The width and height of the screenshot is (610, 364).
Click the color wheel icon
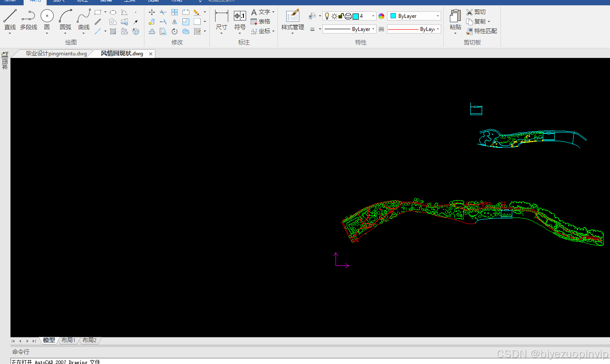[x=381, y=16]
